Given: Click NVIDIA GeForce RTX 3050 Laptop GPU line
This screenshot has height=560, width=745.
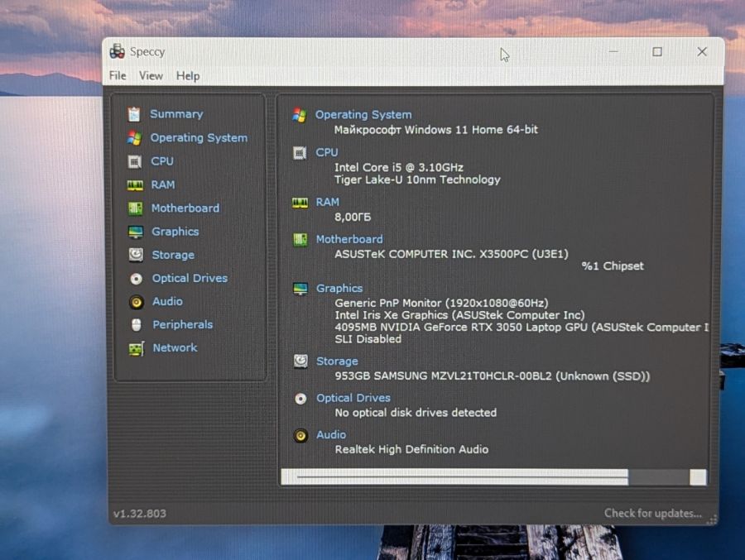Looking at the screenshot, I should pos(521,328).
